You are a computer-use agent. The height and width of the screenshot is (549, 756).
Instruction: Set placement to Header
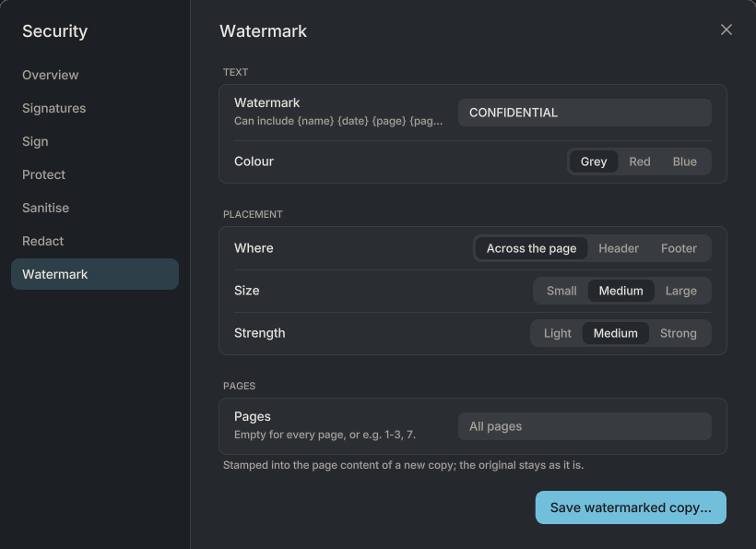(618, 248)
